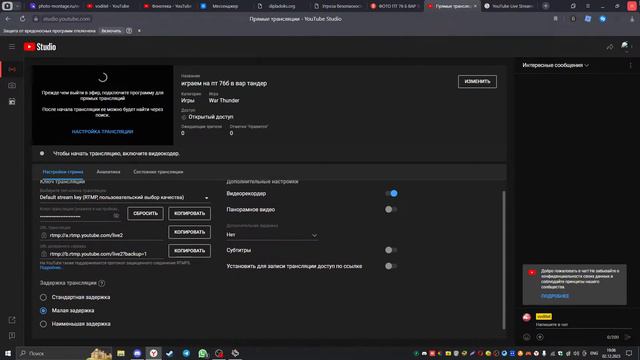
Task: Reload the page with browser refresh icon
Action: click(x=22, y=19)
